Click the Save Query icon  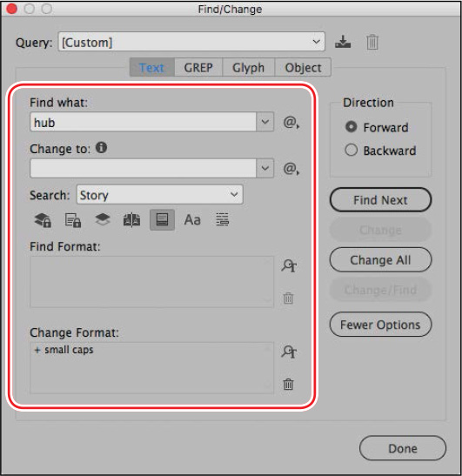[343, 42]
